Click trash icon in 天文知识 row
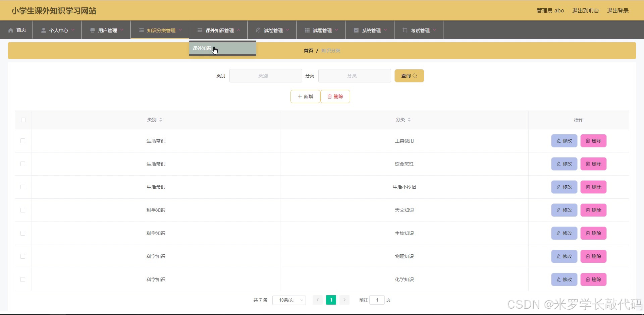This screenshot has height=315, width=644. pos(588,210)
